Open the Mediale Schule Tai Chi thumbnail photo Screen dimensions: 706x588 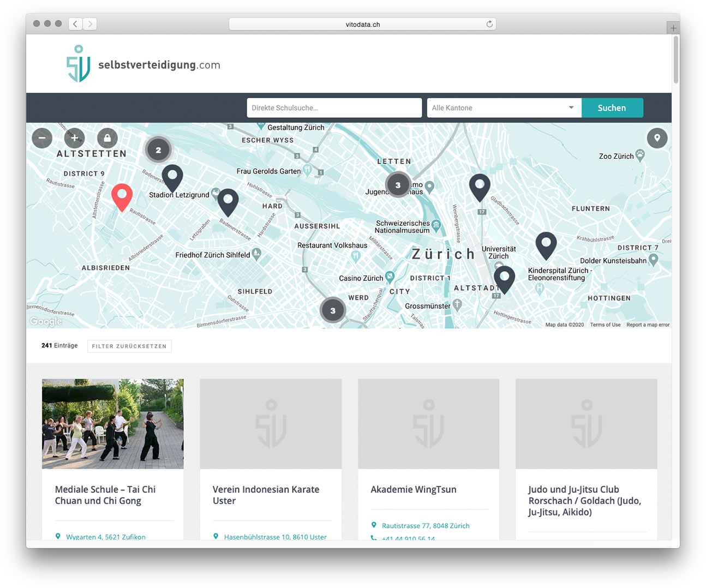coord(112,423)
